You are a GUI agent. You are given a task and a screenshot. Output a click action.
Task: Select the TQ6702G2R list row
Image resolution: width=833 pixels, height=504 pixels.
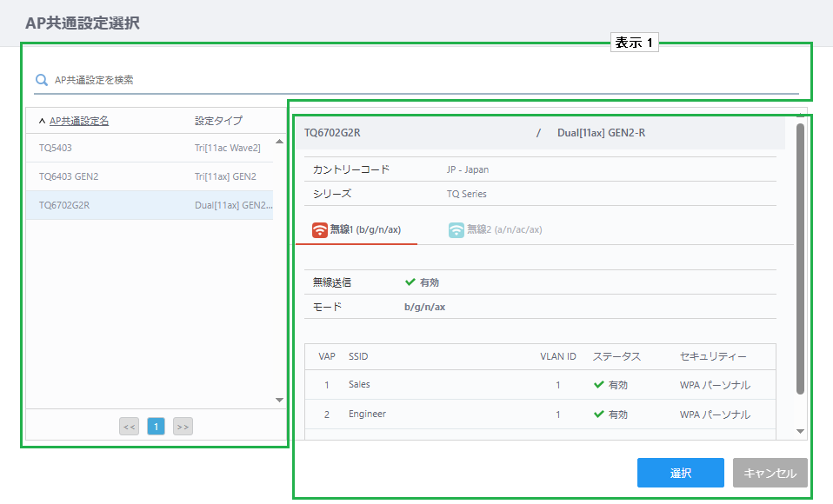[150, 205]
